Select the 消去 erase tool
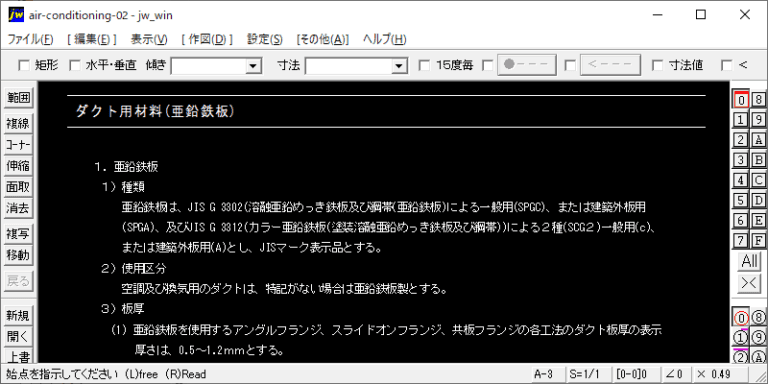 pos(18,208)
